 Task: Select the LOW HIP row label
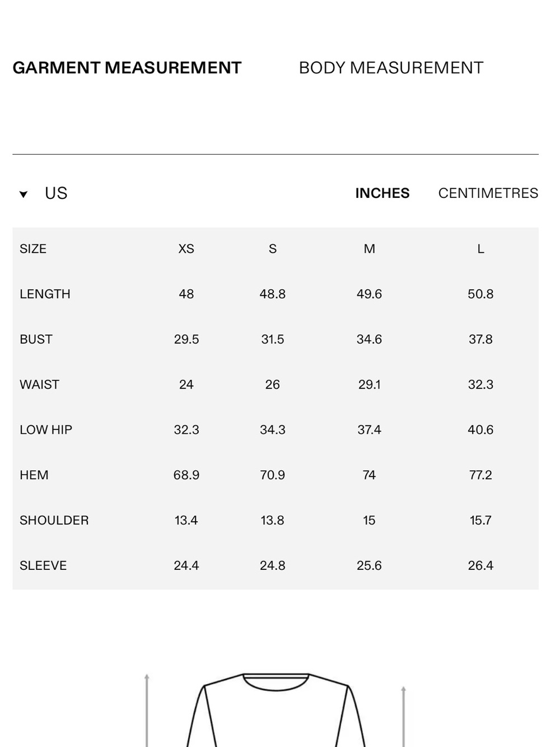click(46, 430)
